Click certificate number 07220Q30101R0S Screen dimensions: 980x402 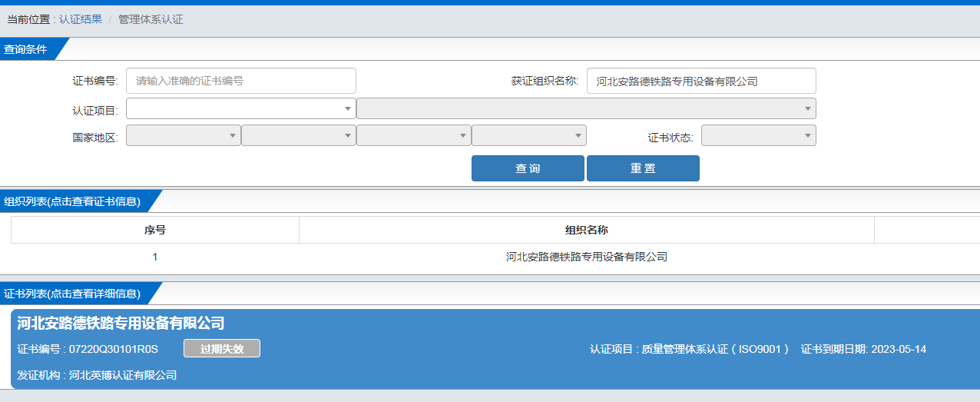click(x=114, y=349)
